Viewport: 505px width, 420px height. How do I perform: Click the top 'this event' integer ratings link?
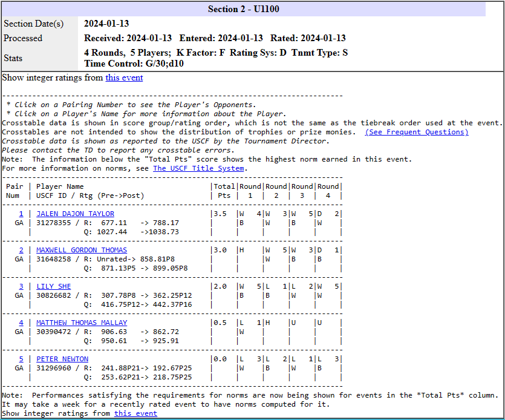click(124, 77)
